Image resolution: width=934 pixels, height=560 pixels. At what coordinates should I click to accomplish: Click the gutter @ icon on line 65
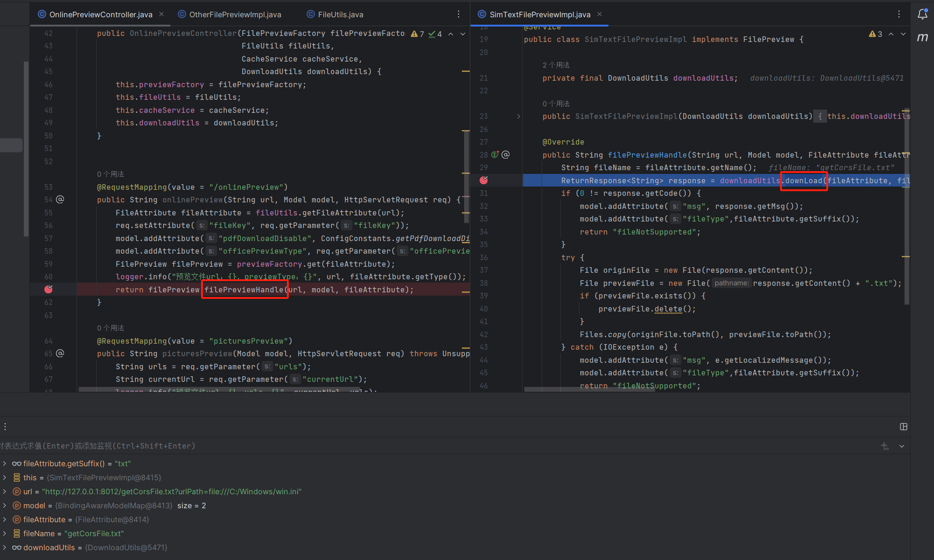coord(60,353)
